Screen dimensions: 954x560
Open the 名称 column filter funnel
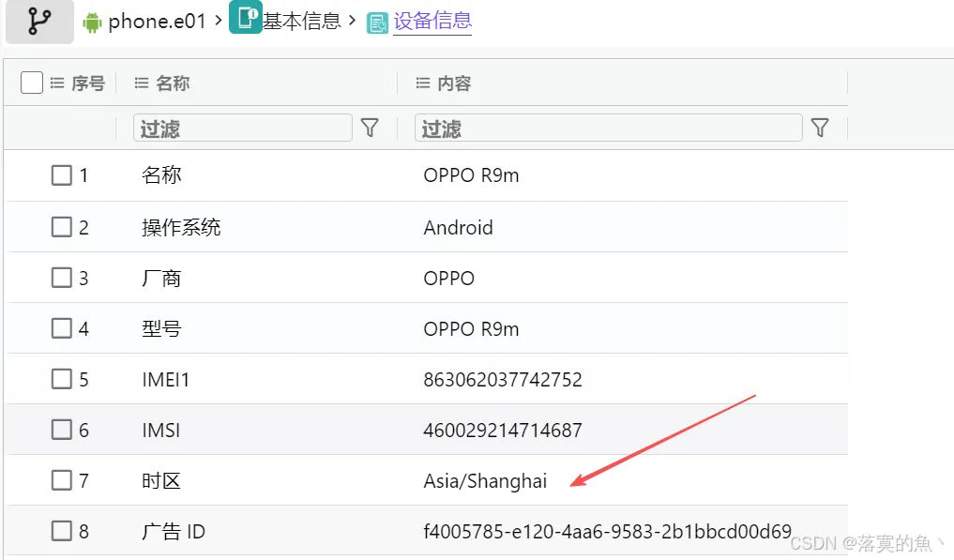pyautogui.click(x=370, y=128)
